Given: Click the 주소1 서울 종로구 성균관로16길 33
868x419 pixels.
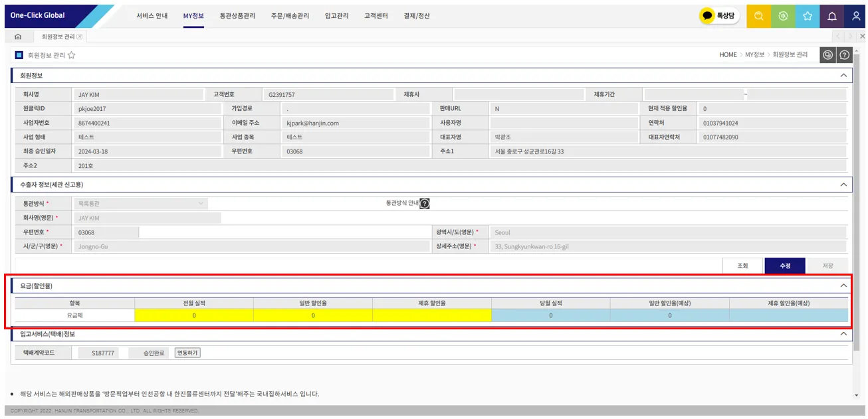Looking at the screenshot, I should 669,151.
